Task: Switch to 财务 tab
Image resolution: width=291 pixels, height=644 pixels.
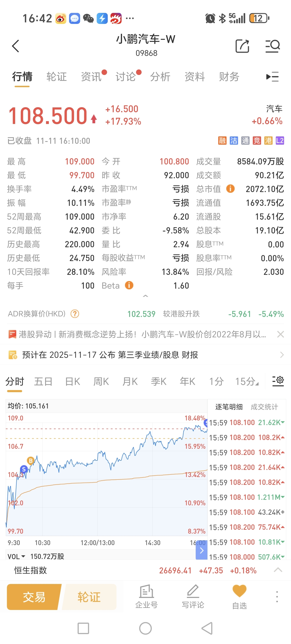Action: pyautogui.click(x=229, y=77)
